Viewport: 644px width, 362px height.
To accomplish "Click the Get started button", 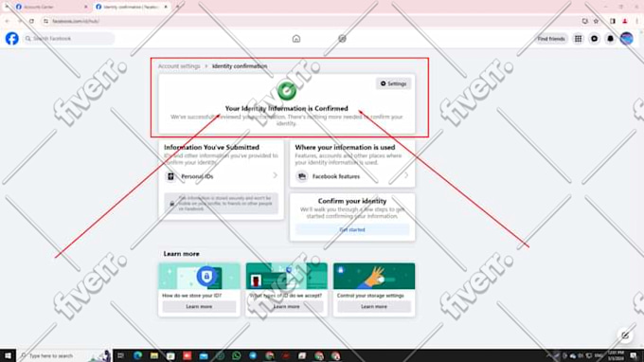I will [x=352, y=229].
